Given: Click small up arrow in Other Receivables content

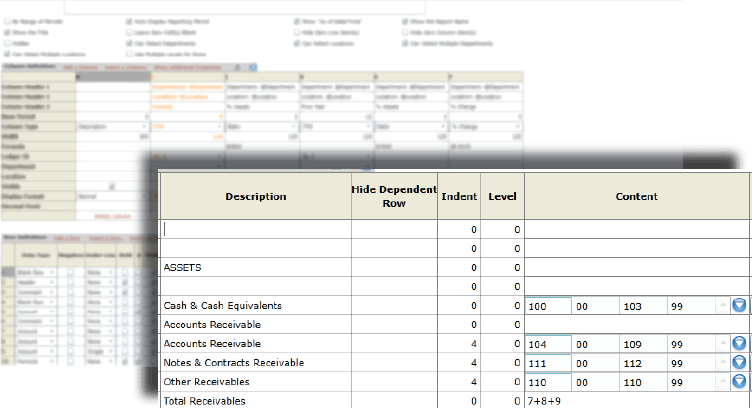Looking at the screenshot, I should coord(723,382).
